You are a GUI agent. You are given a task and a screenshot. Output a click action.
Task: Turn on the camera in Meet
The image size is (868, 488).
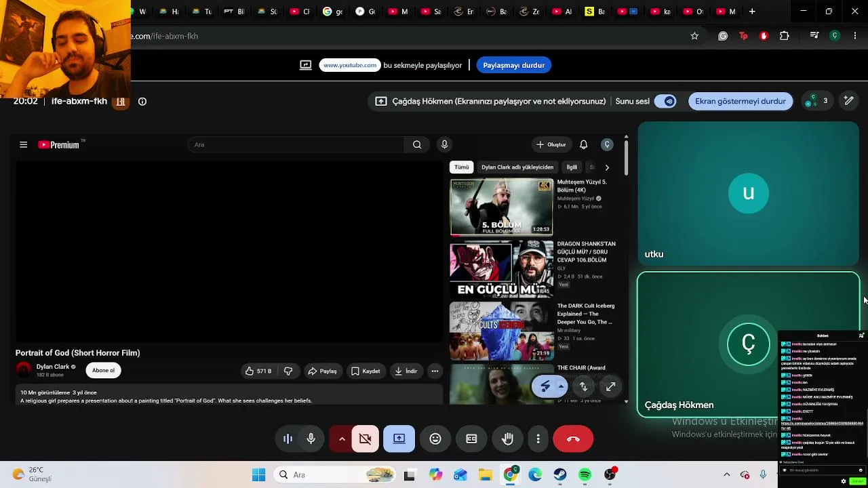(366, 439)
